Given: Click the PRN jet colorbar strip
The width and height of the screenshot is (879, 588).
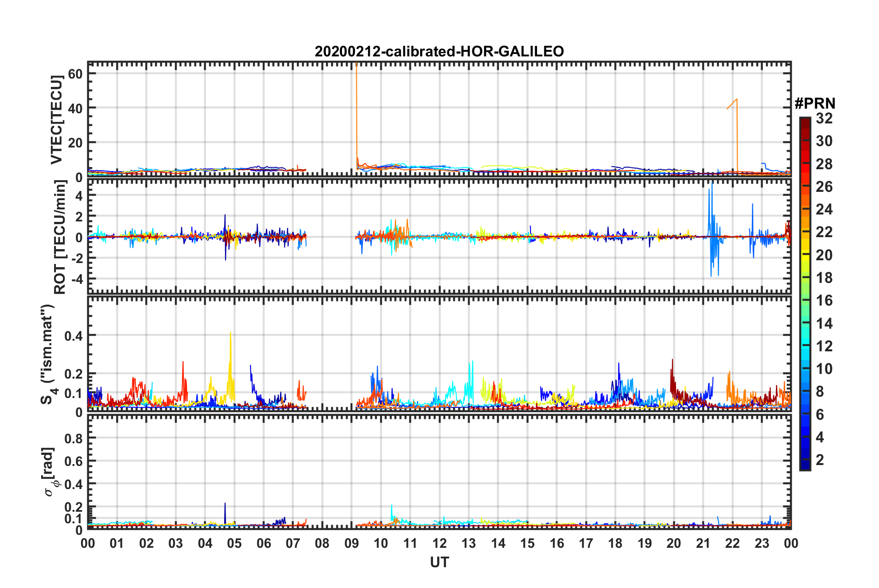Looking at the screenshot, I should (805, 294).
